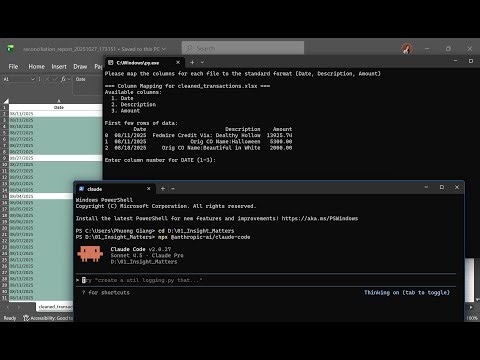480x360 pixels.
Task: Select the cell in Excel row 20
Action: [41, 228]
